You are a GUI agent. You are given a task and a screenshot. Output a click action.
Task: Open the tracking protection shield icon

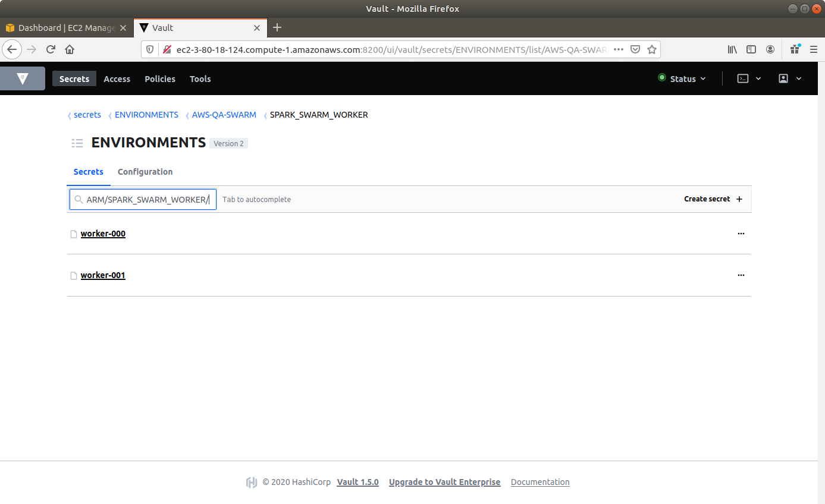click(x=150, y=50)
